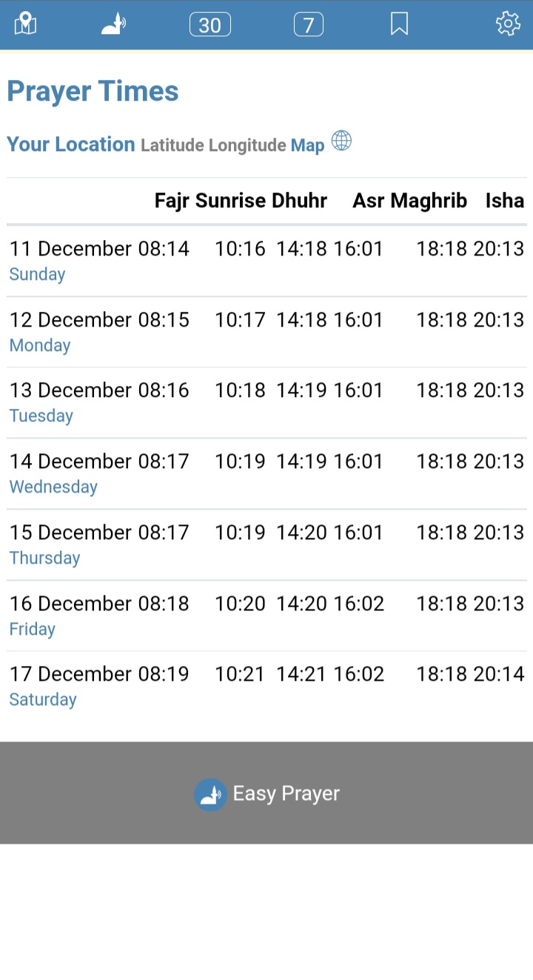Select the 17 December Saturday row
The image size is (533, 980).
click(x=266, y=687)
